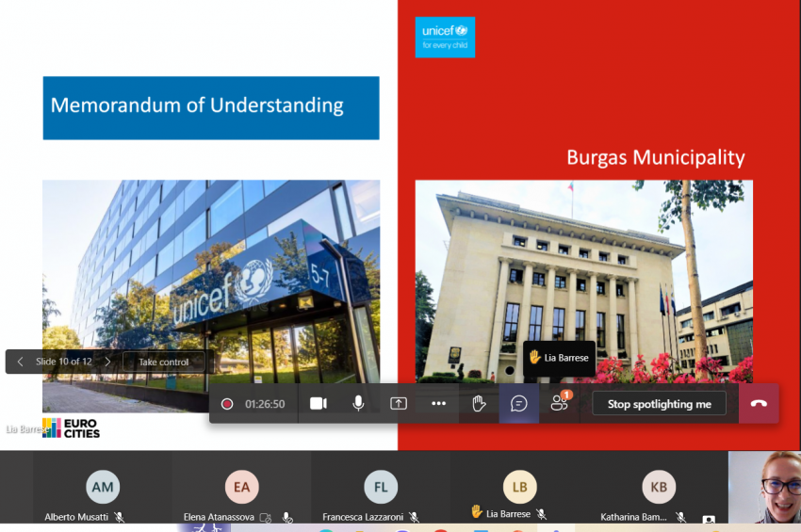Click the UNICEF logo on the slide
This screenshot has height=532, width=801.
click(445, 37)
